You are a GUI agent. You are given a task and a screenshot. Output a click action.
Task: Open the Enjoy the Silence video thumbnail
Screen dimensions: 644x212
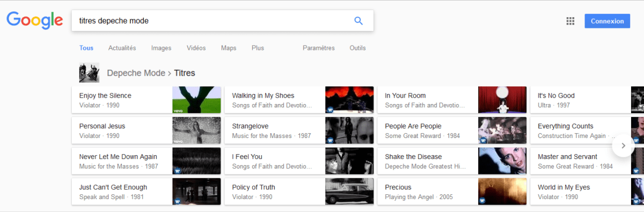(x=196, y=100)
